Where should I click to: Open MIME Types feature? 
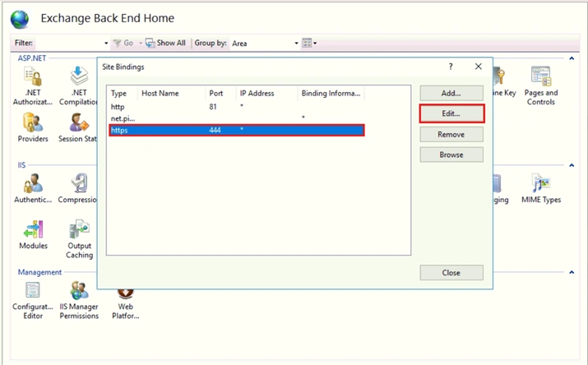click(x=541, y=188)
